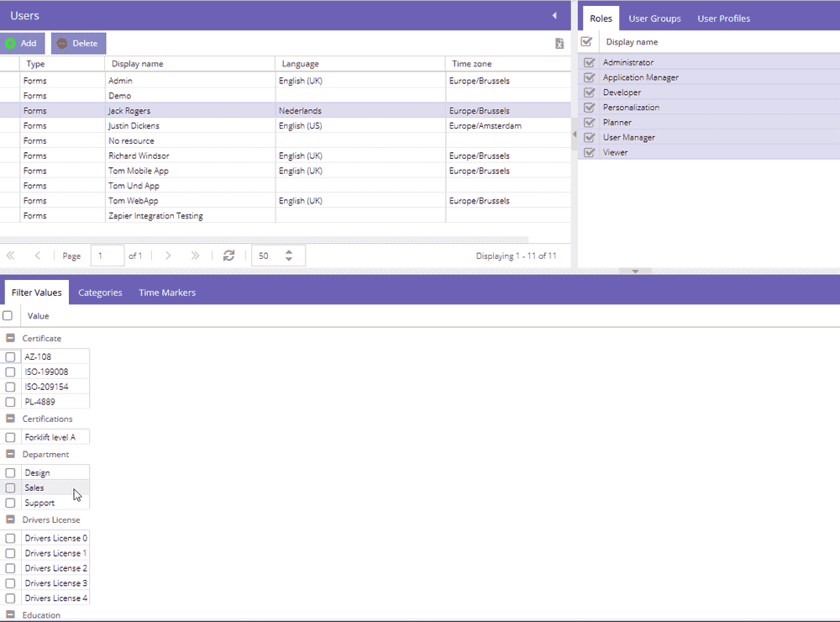The height and width of the screenshot is (622, 840).
Task: Collapse the Drivers License group
Action: click(x=10, y=519)
